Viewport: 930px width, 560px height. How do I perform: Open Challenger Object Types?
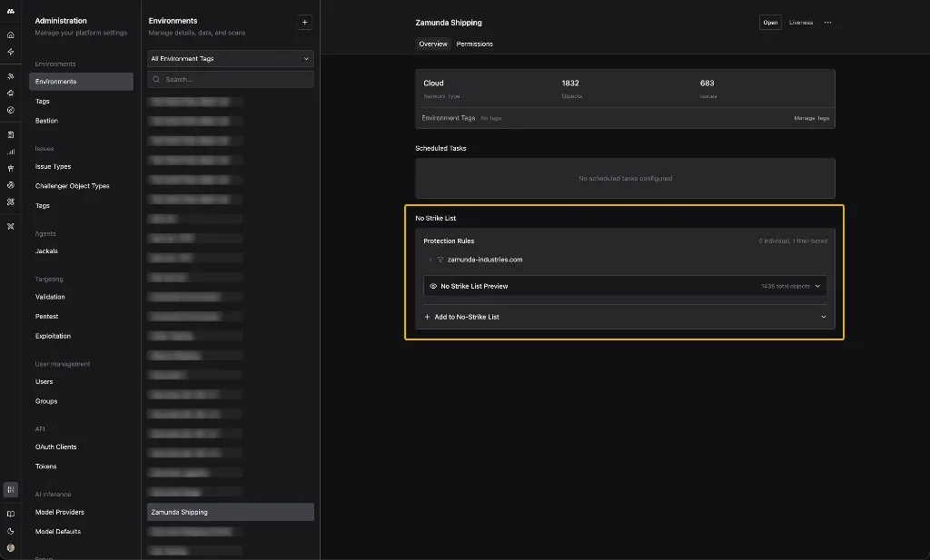pyautogui.click(x=73, y=186)
